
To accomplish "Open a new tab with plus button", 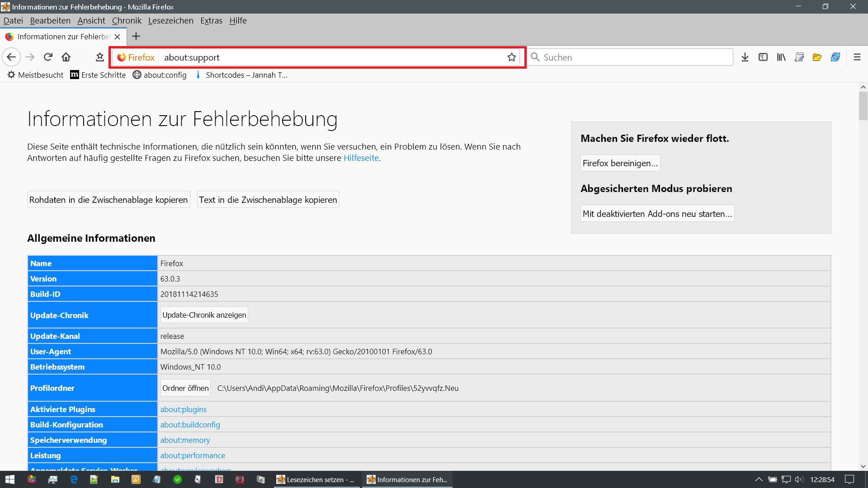I will (x=136, y=37).
